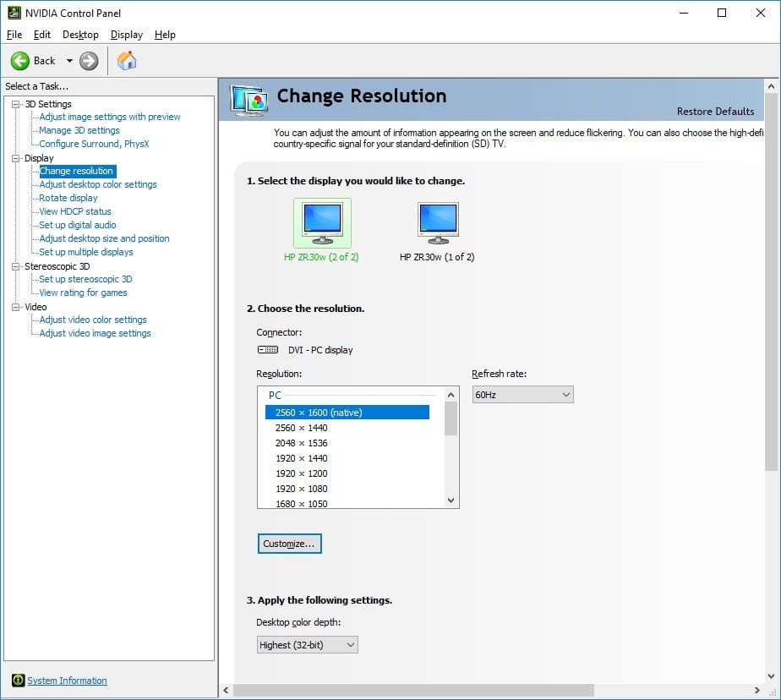Open the Refresh rate 60Hz dropdown
This screenshot has width=781, height=700.
(522, 395)
